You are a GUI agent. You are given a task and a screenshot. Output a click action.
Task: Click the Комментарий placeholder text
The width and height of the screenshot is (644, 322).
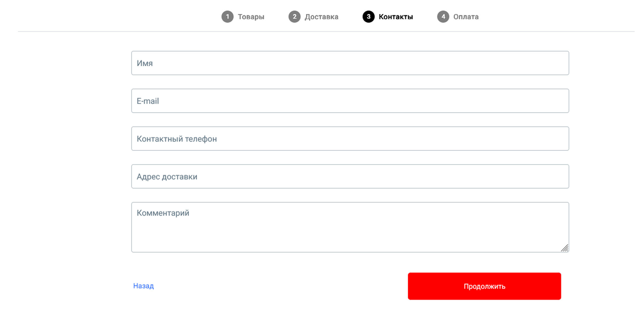pos(163,213)
